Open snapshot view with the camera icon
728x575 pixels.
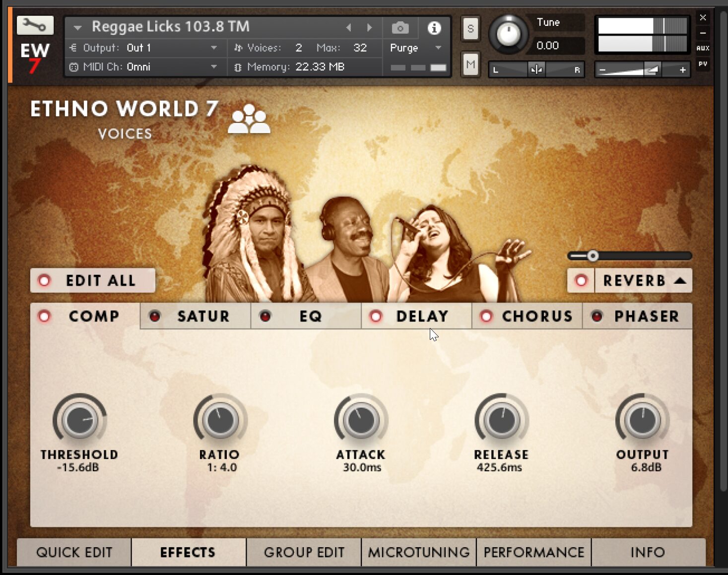400,28
